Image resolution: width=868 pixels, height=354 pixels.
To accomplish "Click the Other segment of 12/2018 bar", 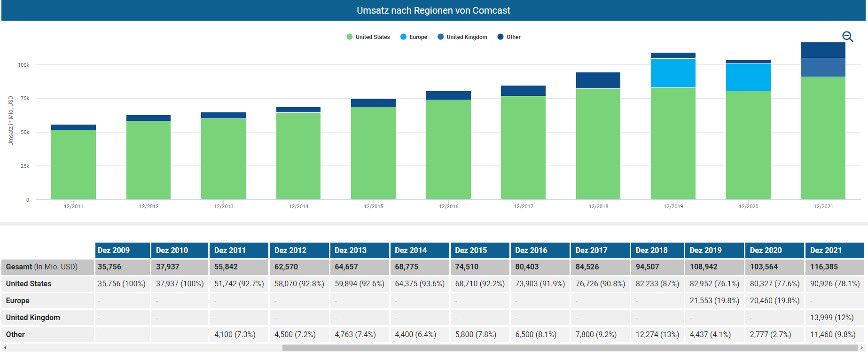I will pyautogui.click(x=598, y=80).
